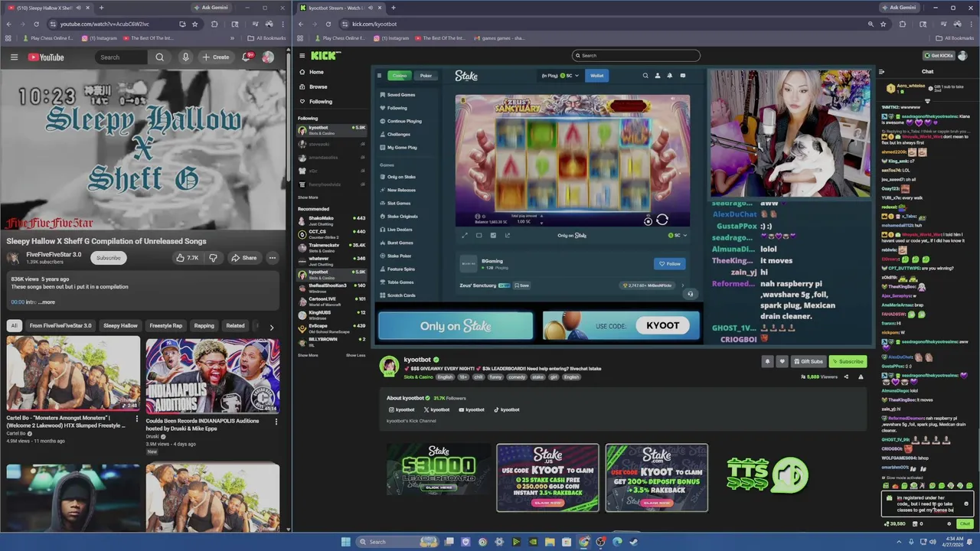Expand Show More in Following list
The height and width of the screenshot is (551, 980).
click(308, 197)
